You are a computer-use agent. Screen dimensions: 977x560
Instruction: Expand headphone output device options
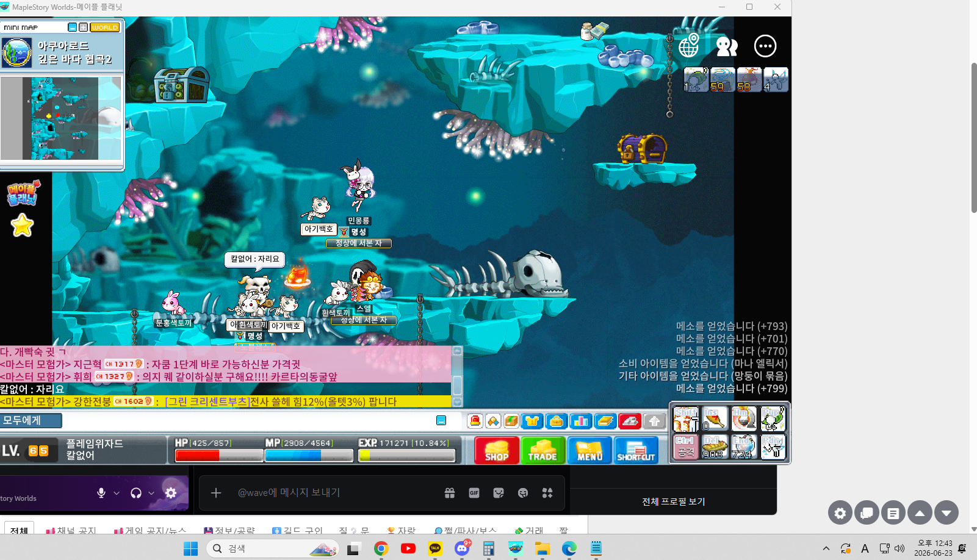(151, 493)
